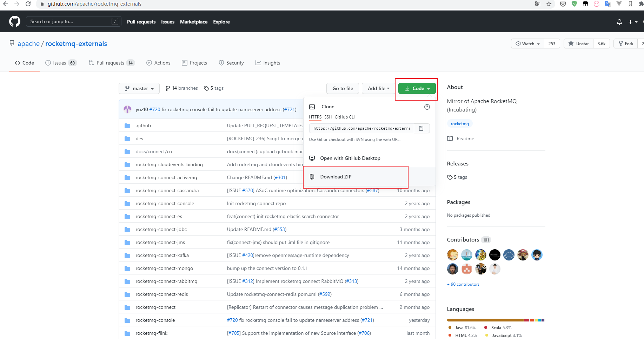The height and width of the screenshot is (339, 644).
Task: Click Download ZIP
Action: click(x=369, y=177)
